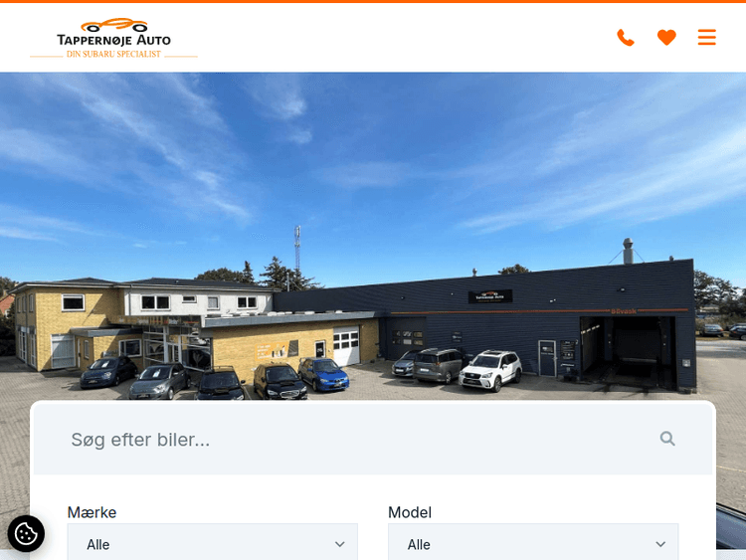746x560 pixels.
Task: Go home via Tappernøje Auto logo text
Action: coord(113,40)
